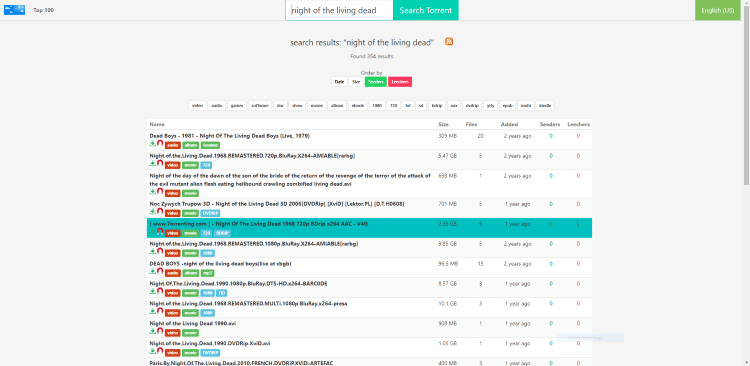Click download icon for DEAD BOYS live at cbgb
The image size is (750, 366).
153,271
